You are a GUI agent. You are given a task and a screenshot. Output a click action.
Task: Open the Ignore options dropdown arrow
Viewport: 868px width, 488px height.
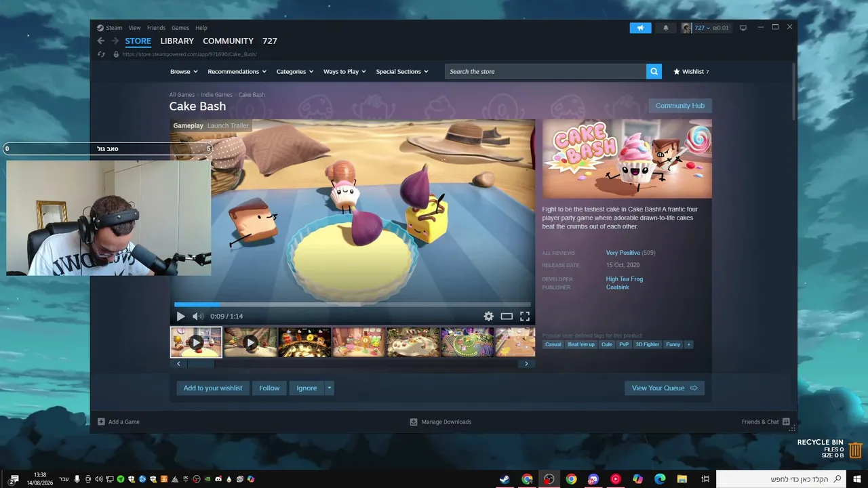point(329,388)
